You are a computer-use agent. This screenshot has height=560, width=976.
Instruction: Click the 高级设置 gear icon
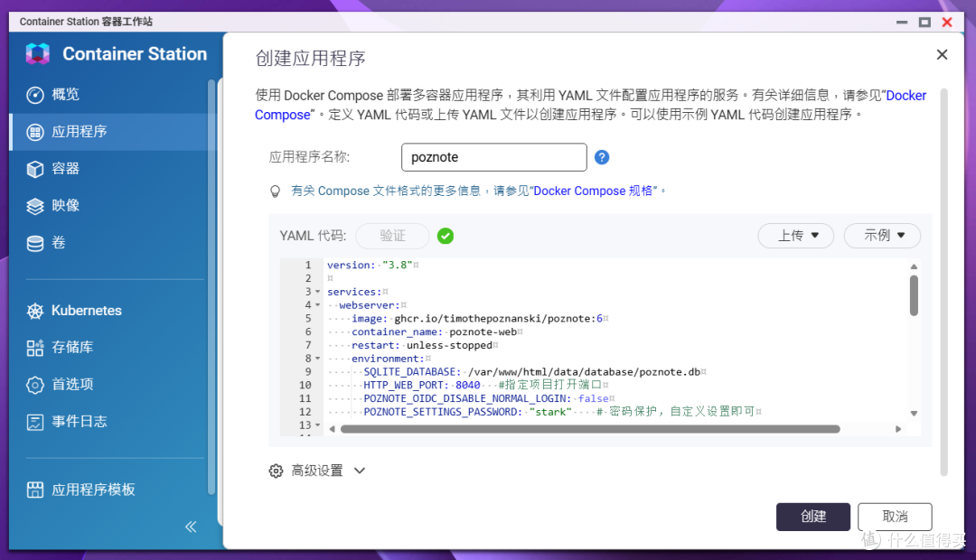[x=276, y=471]
